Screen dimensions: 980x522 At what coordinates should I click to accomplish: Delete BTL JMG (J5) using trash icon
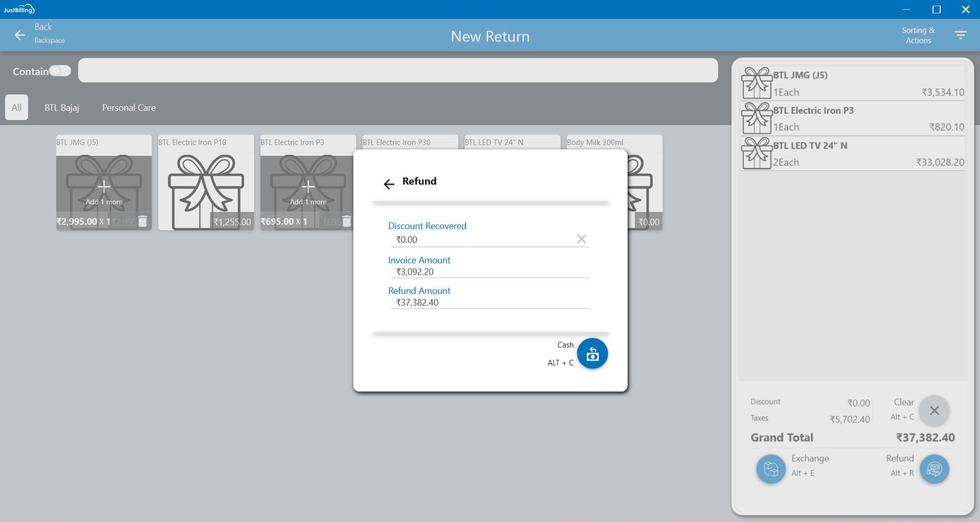[x=143, y=221]
